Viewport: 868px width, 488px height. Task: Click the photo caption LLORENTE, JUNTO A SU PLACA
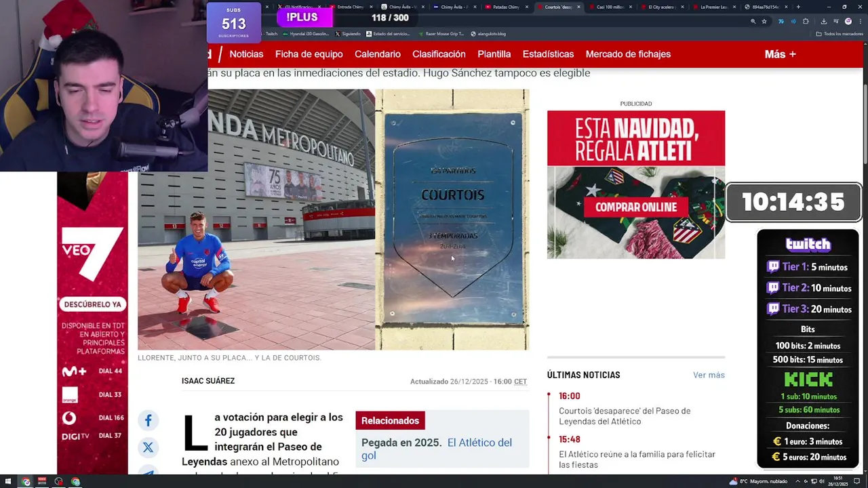point(229,358)
